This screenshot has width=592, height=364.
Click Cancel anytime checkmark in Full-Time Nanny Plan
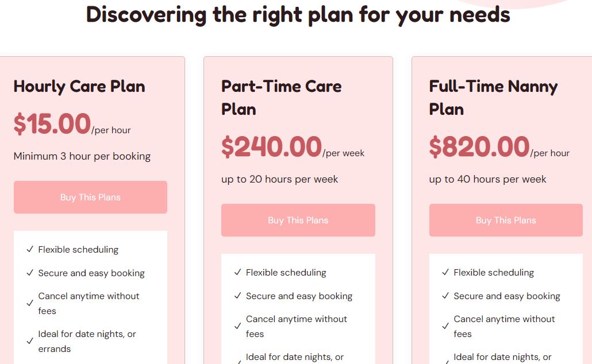(445, 327)
